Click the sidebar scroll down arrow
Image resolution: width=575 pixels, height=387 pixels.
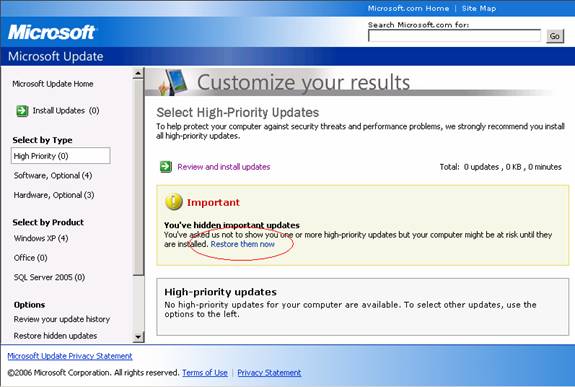(x=138, y=336)
